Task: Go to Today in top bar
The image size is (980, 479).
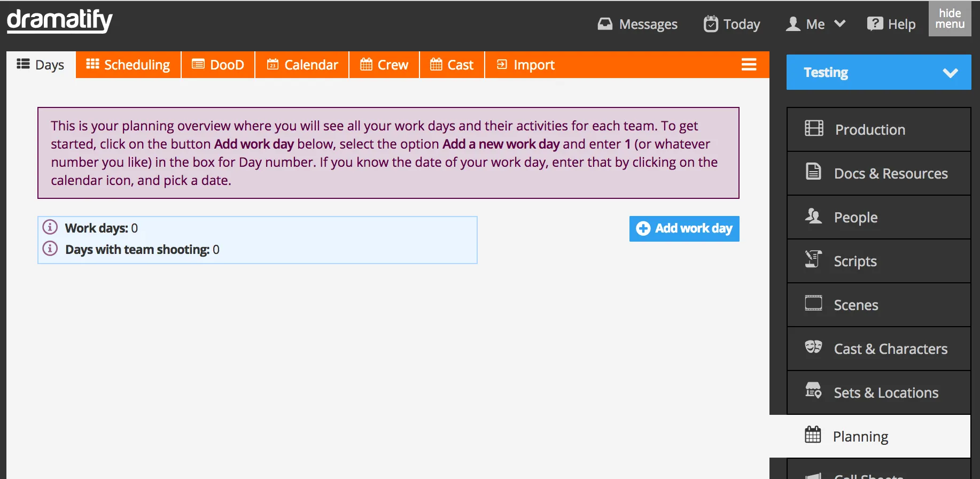Action: pos(732,24)
